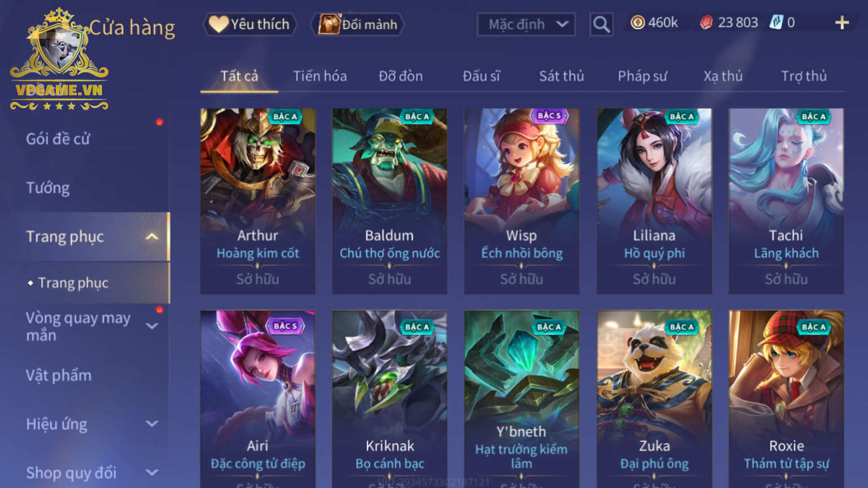Expand the Hiệu ứng sidebar section
The height and width of the screenshot is (488, 868).
point(152,424)
